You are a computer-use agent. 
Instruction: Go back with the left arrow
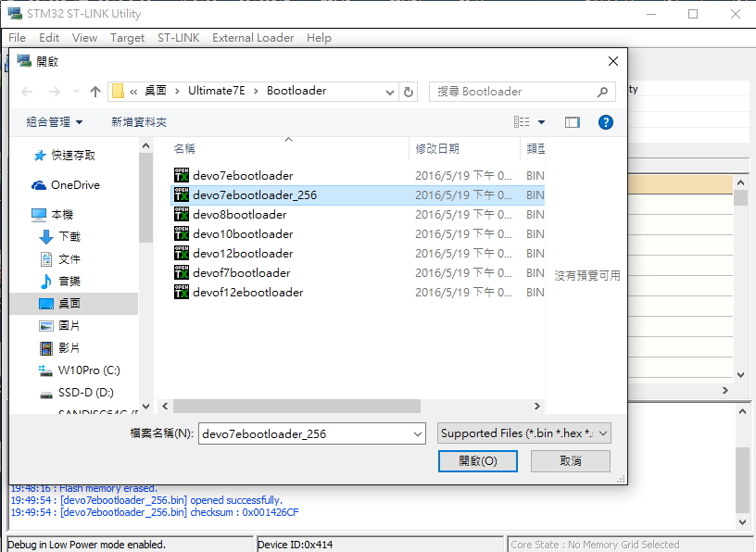(28, 92)
